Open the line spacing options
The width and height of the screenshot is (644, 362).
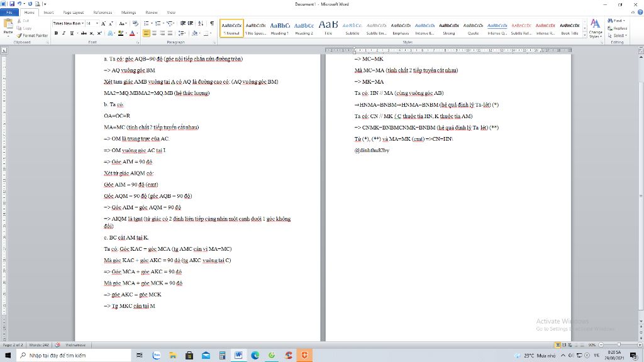coord(182,33)
